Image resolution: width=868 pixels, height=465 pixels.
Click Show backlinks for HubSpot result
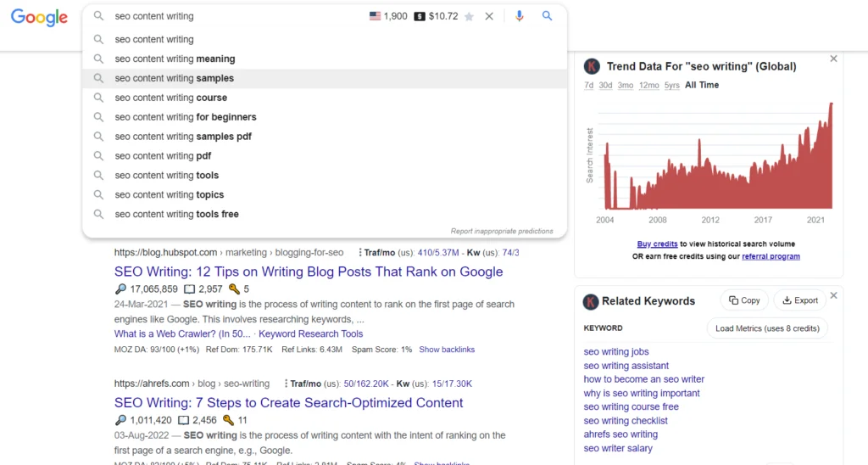pos(447,350)
